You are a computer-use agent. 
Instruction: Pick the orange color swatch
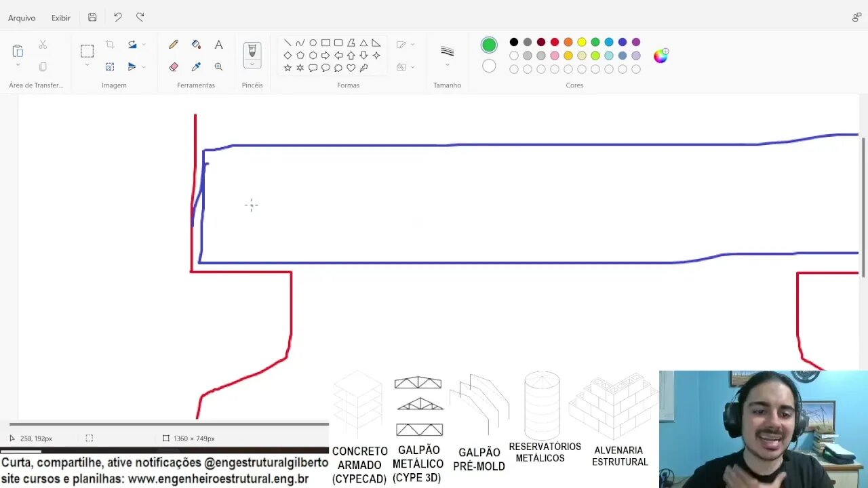(x=568, y=42)
